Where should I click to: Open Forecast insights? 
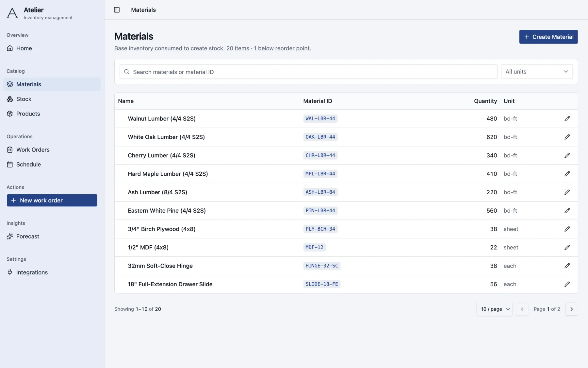point(52,237)
